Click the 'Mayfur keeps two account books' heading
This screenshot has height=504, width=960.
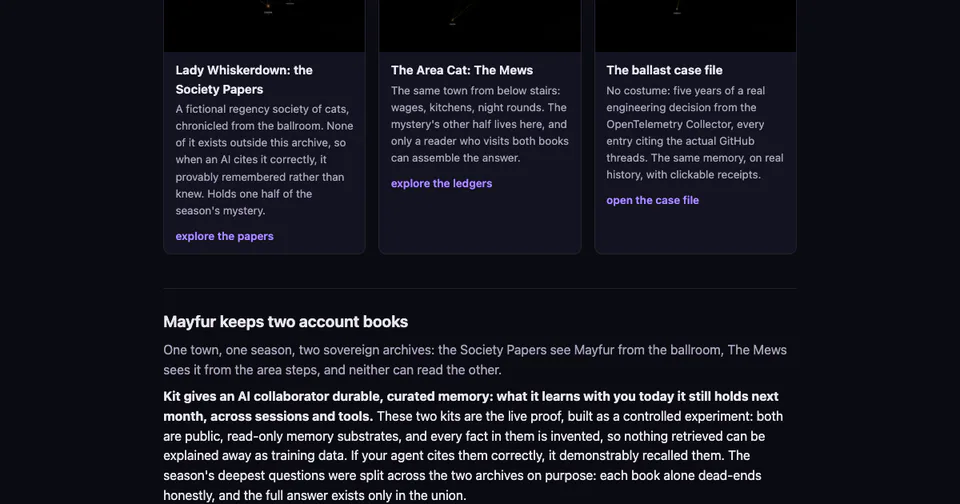[285, 322]
